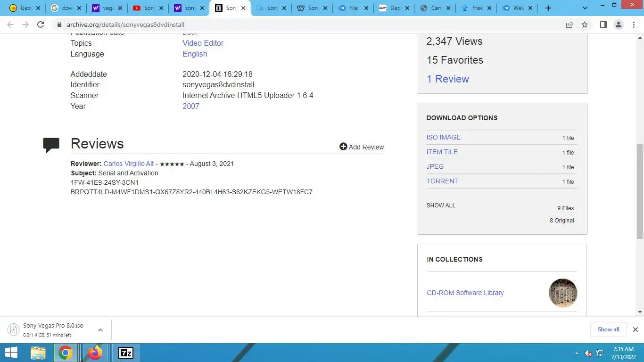Open the JPEG download option
Image resolution: width=644 pixels, height=362 pixels.
[435, 166]
